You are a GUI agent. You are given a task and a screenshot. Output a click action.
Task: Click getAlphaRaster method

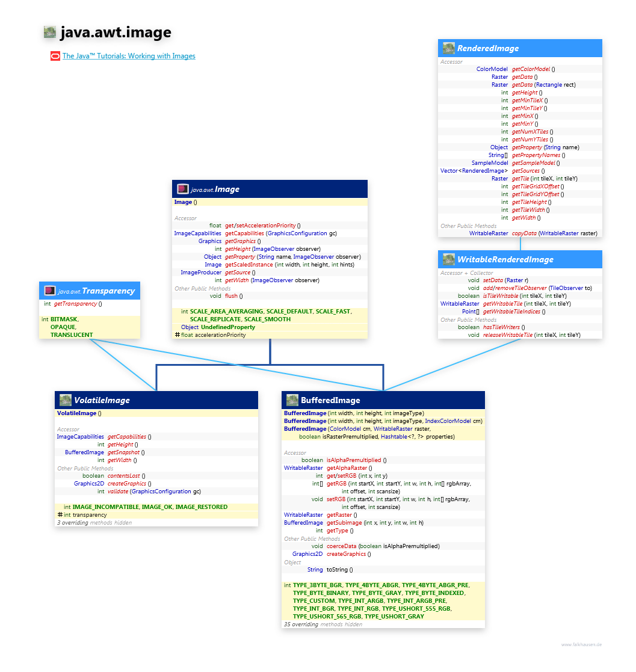tap(347, 468)
